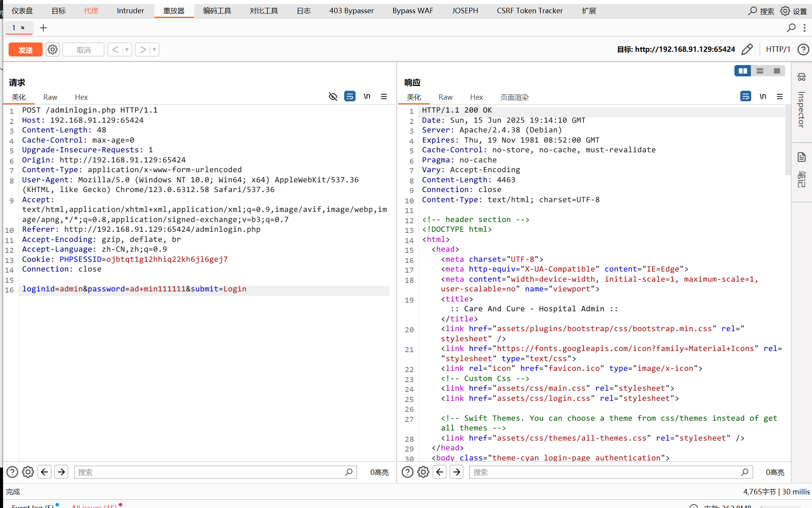Click the Cookie PHPSESSID header line

coord(125,259)
